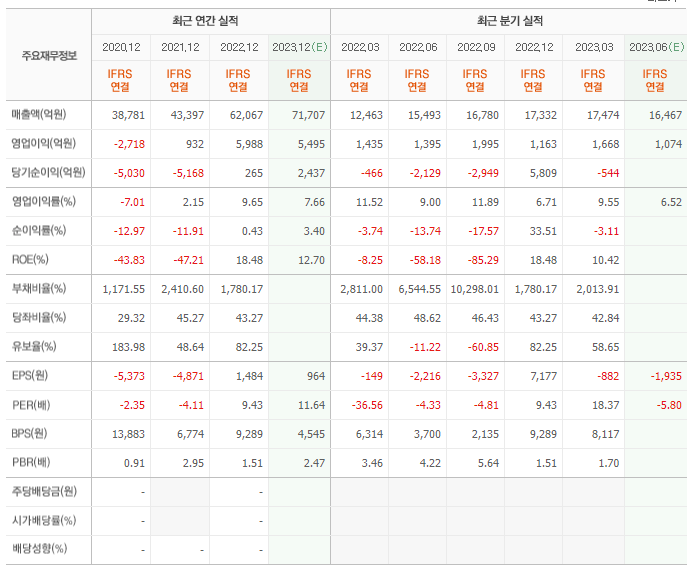Select the 배당성향(%) row label
The width and height of the screenshot is (695, 569).
39,550
